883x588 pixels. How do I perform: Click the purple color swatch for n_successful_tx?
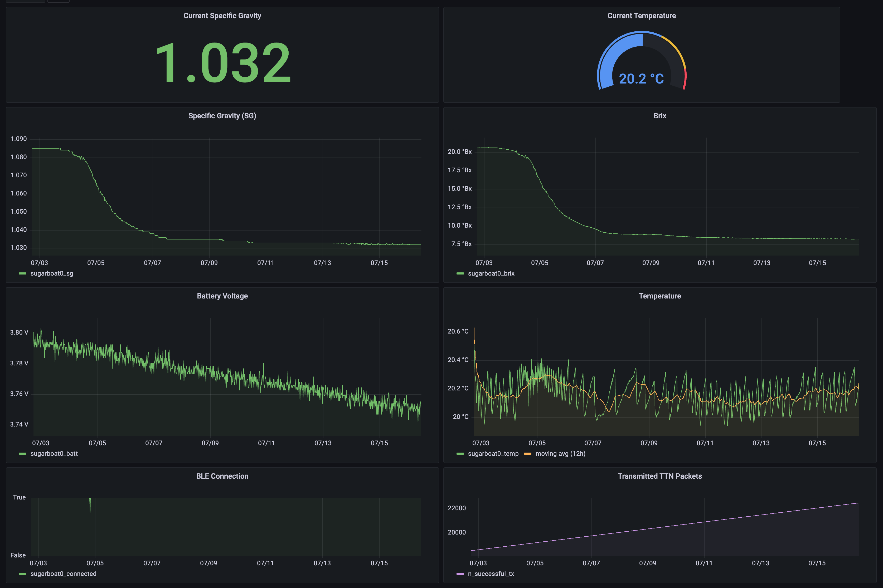460,573
